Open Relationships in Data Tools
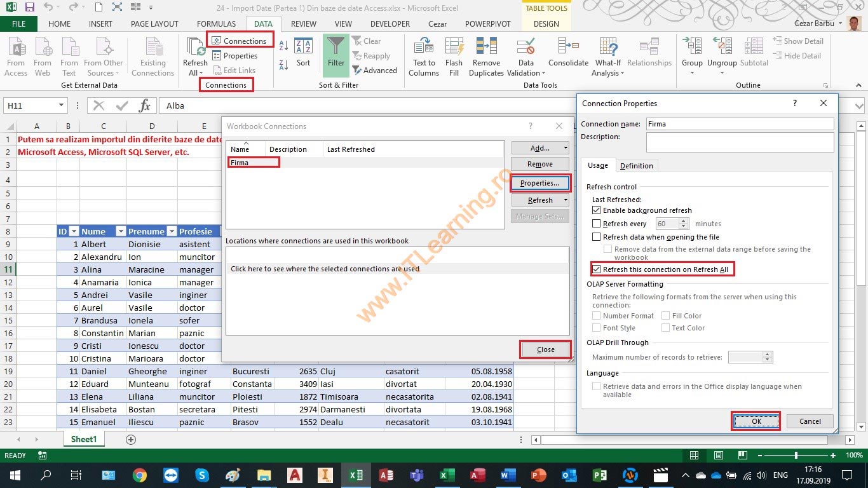The width and height of the screenshot is (868, 488). tap(649, 53)
